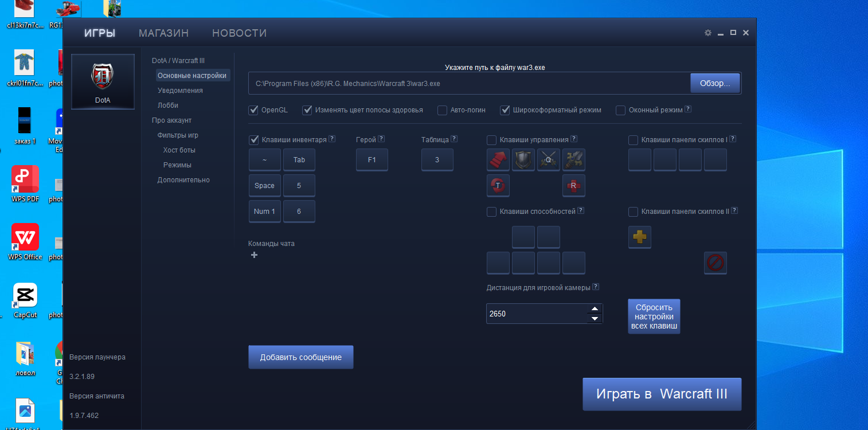
Task: Click the F1 hero key button
Action: click(372, 160)
